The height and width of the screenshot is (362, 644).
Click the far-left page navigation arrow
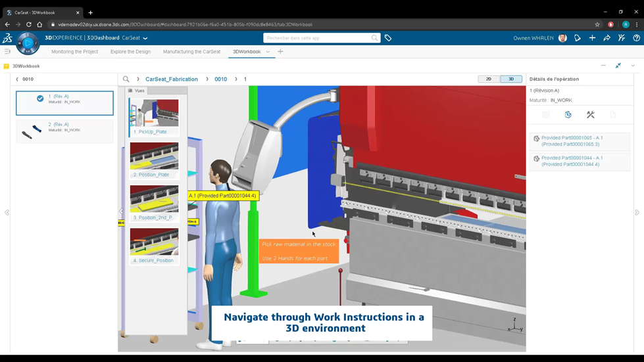[7, 212]
